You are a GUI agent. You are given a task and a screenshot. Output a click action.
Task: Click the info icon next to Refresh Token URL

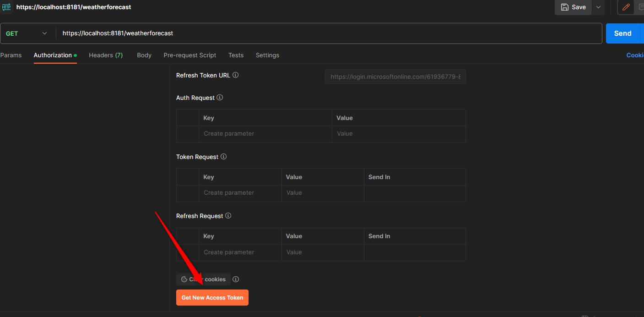235,75
